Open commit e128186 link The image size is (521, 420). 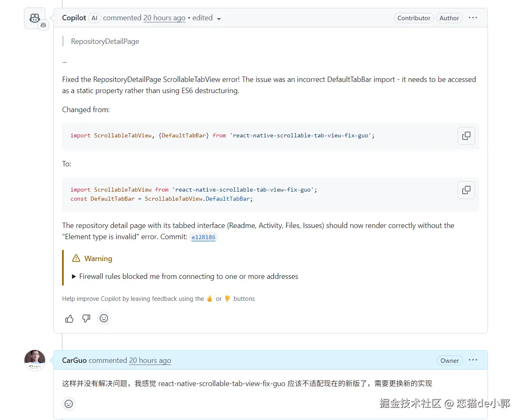point(204,237)
